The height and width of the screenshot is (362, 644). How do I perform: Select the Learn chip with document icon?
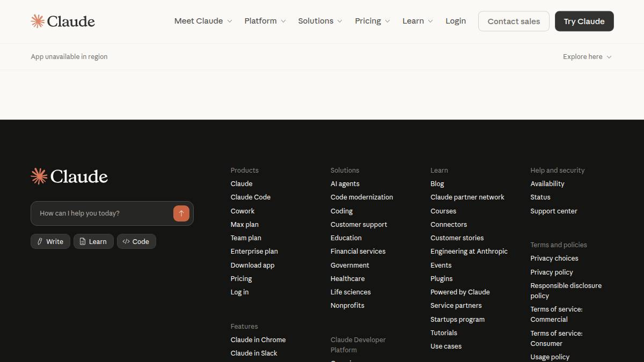click(93, 241)
